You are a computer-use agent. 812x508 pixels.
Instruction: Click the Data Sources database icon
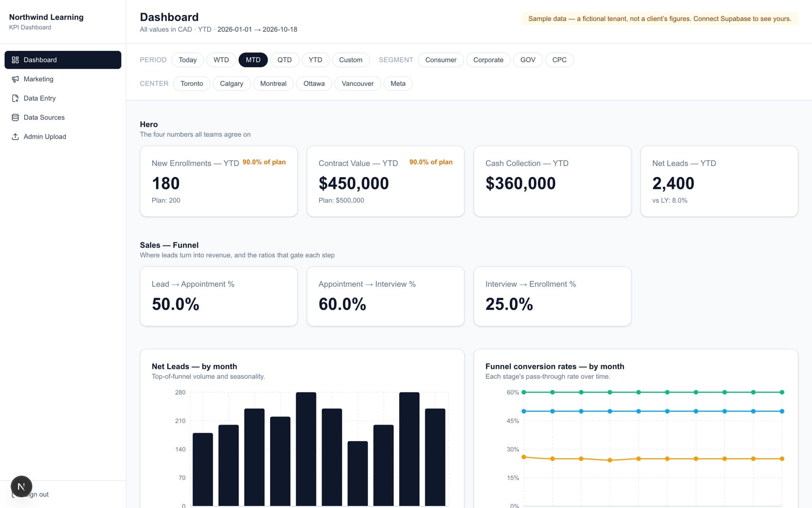pyautogui.click(x=15, y=117)
